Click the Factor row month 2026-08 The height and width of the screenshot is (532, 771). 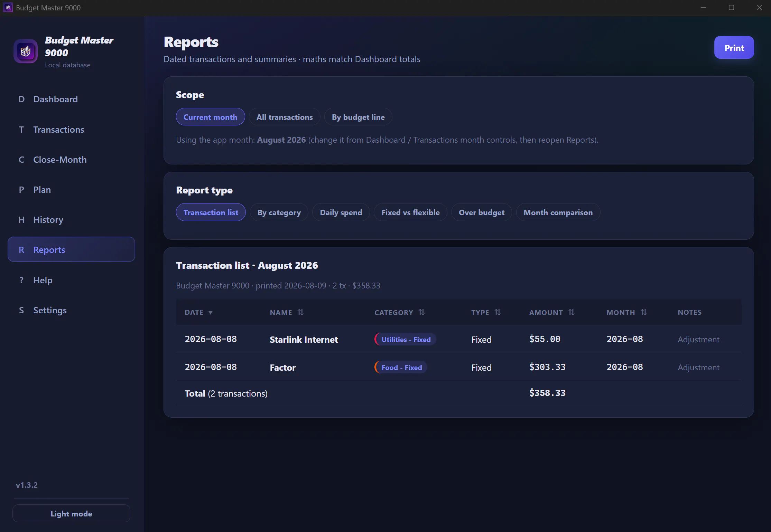(x=624, y=367)
